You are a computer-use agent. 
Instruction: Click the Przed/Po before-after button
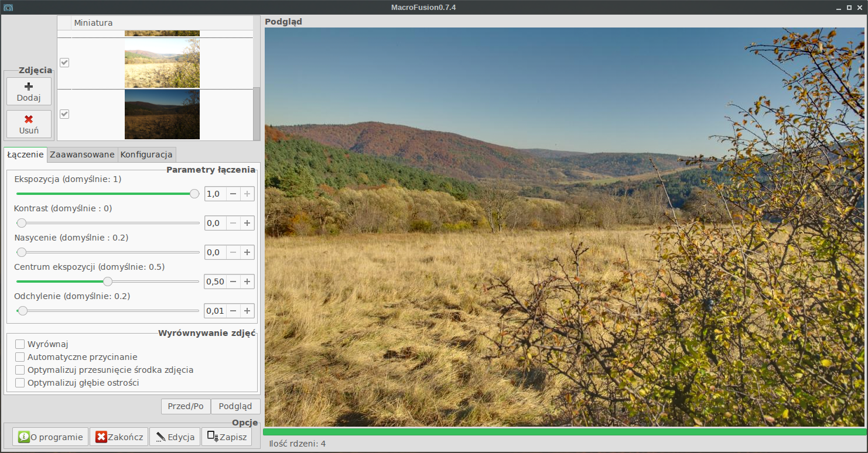tap(186, 406)
